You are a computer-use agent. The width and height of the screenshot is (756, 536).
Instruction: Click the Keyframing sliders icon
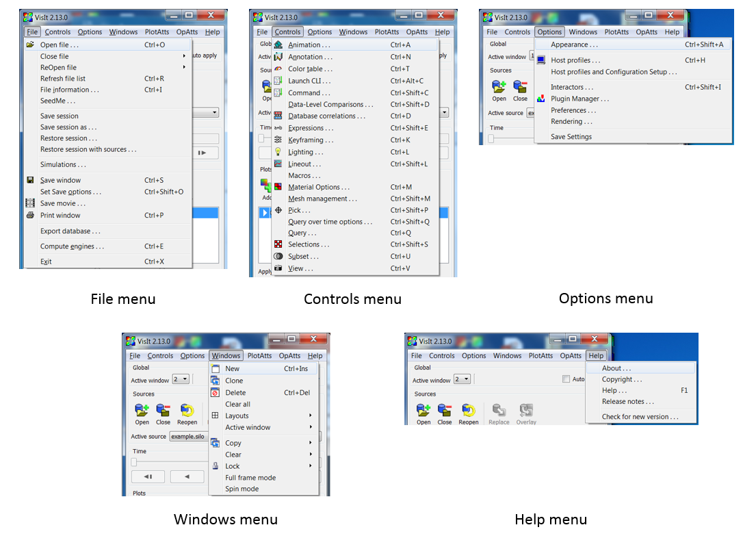pos(278,140)
